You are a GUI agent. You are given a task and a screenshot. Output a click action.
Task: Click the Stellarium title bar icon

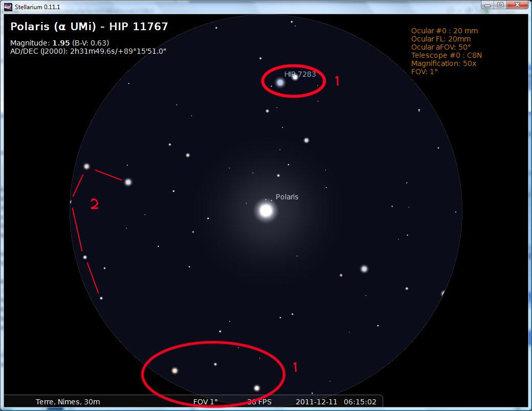[8, 7]
